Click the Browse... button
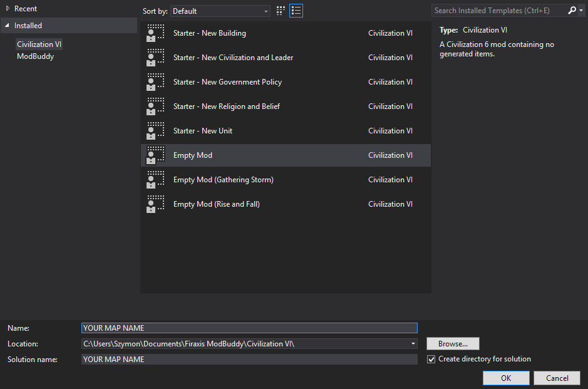The width and height of the screenshot is (588, 389). 453,344
